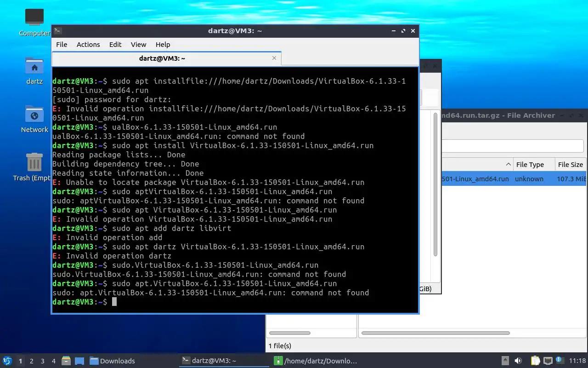Viewport: 588px width, 368px height.
Task: Click the vertical scrollbar in the Downloads window
Action: coord(435,184)
